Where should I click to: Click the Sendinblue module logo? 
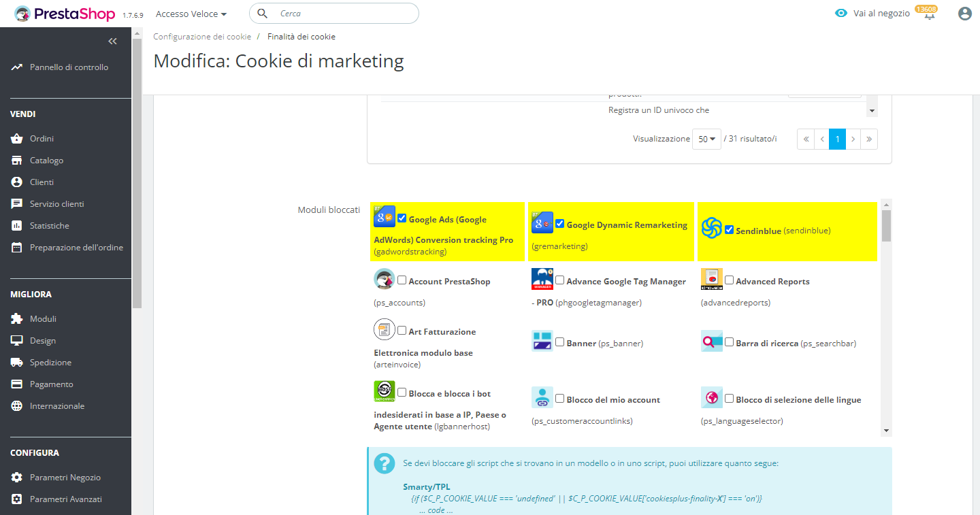pos(712,228)
